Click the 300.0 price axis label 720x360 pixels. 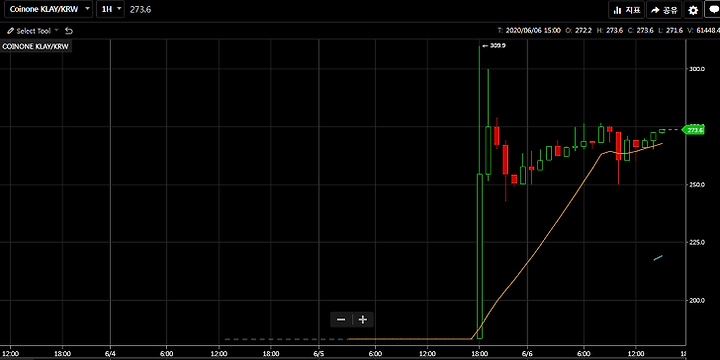click(697, 69)
